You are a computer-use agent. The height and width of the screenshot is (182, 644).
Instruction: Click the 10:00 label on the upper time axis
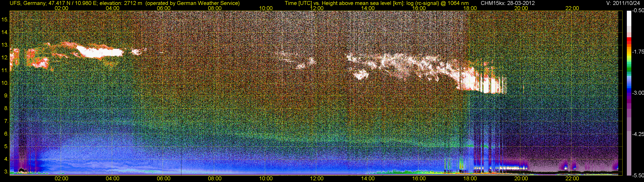click(266, 8)
